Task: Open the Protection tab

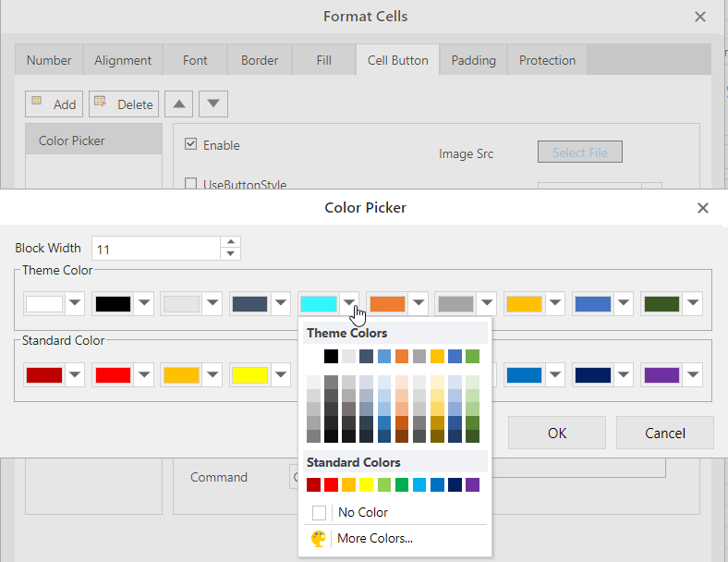Action: [547, 60]
